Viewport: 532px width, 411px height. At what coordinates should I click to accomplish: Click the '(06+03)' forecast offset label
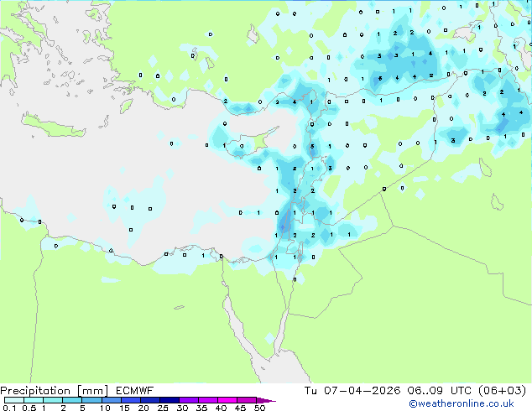point(502,391)
